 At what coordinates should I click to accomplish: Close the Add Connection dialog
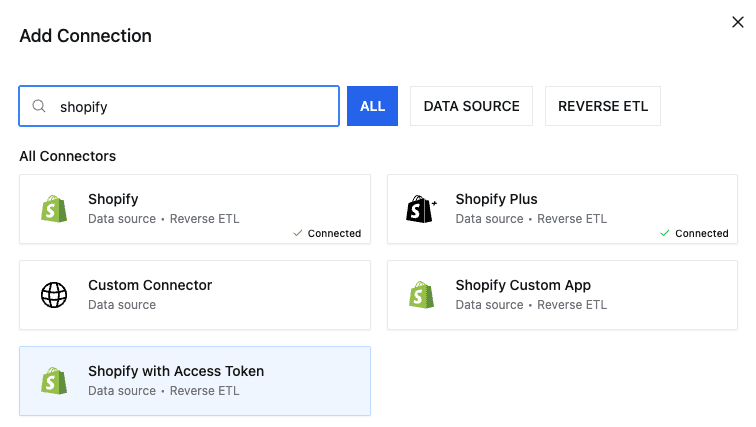(x=738, y=22)
